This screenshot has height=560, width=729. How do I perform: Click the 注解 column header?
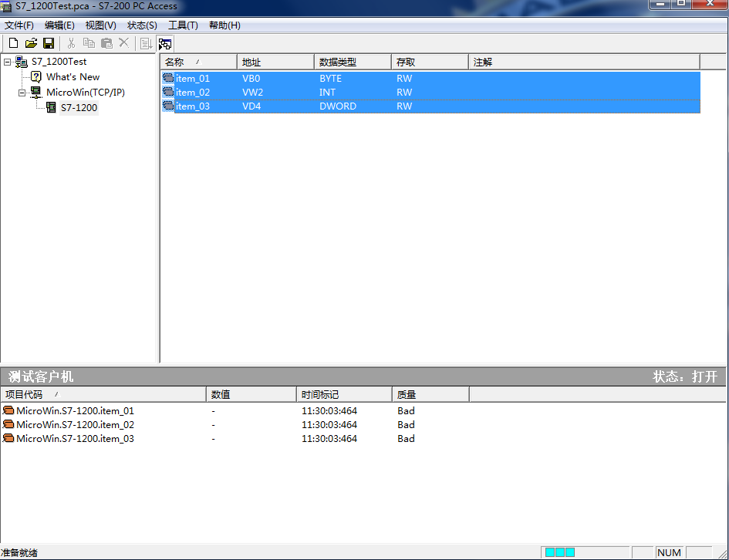(x=585, y=62)
